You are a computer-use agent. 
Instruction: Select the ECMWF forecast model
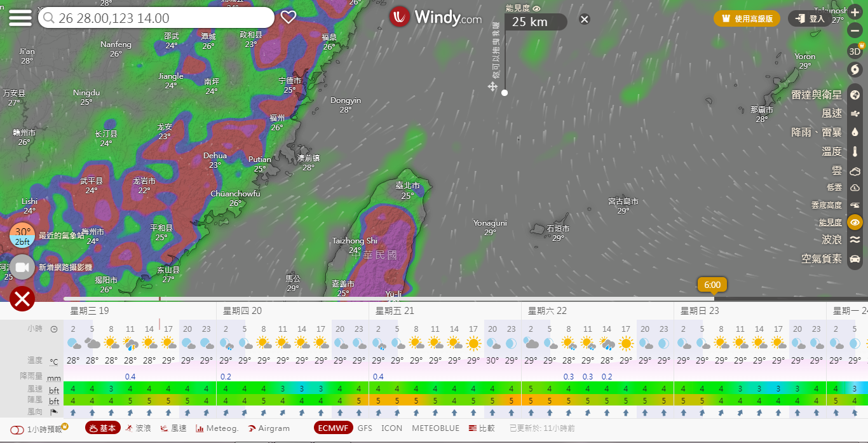coord(334,428)
